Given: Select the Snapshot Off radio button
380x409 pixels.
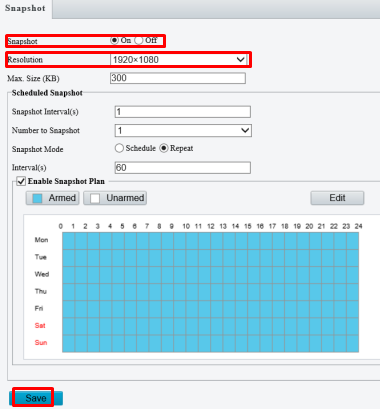Looking at the screenshot, I should pyautogui.click(x=139, y=40).
